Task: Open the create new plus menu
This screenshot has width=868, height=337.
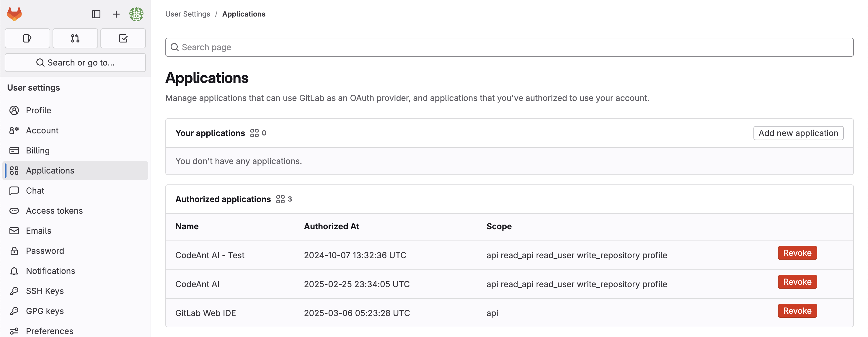Action: [116, 14]
